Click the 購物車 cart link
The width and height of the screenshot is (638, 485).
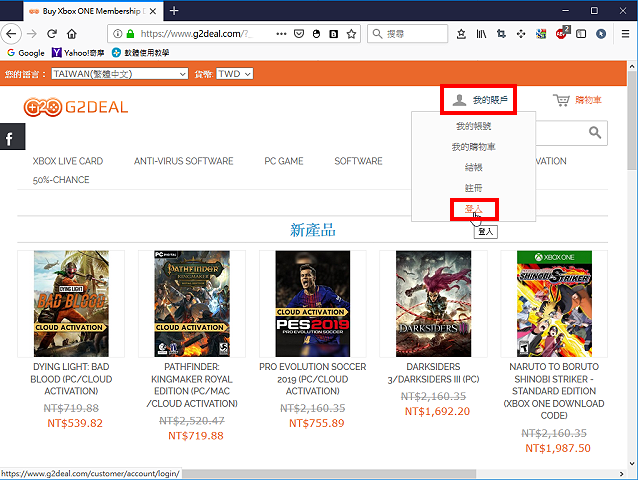588,100
